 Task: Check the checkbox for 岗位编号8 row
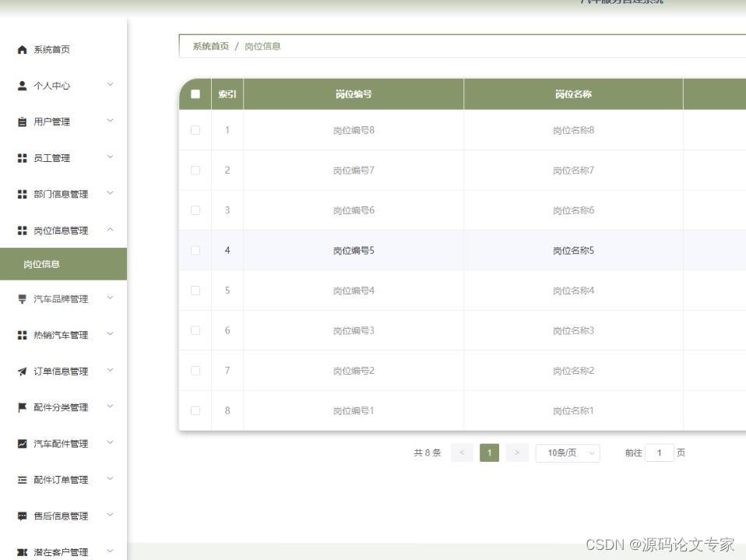[195, 130]
